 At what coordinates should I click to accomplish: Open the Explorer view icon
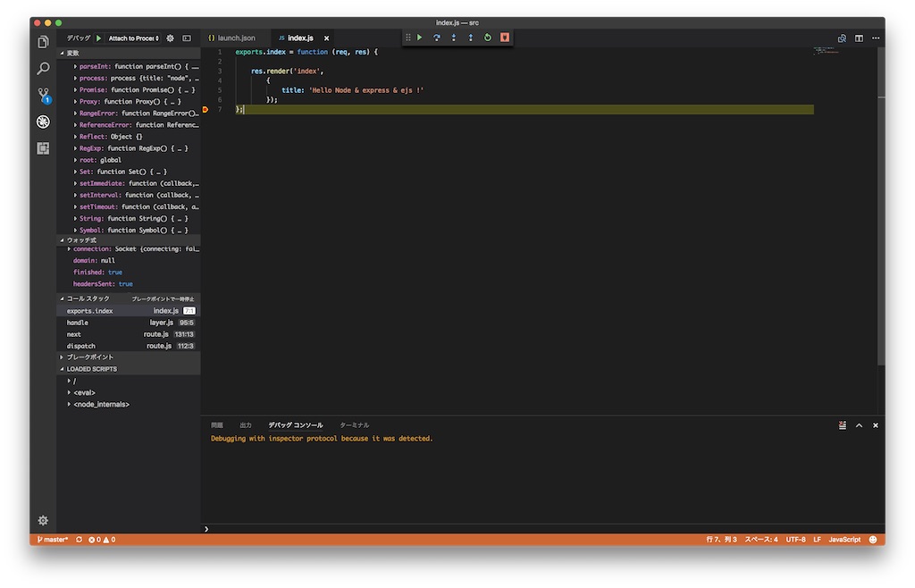(42, 41)
